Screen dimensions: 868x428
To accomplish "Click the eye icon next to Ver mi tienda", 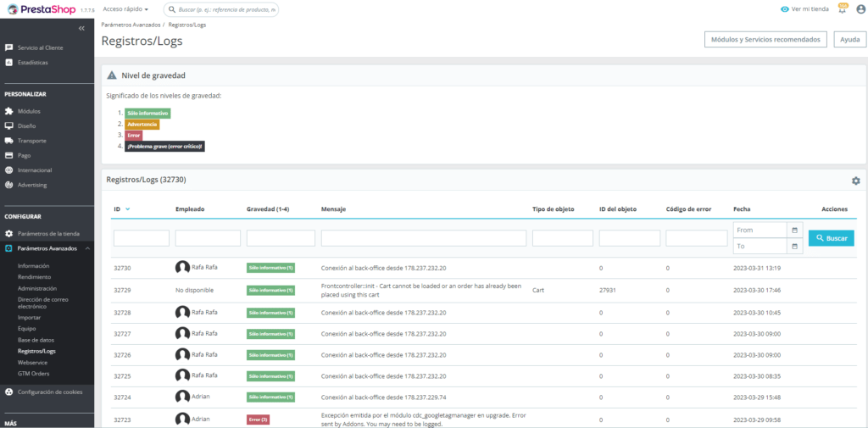I will [x=784, y=9].
